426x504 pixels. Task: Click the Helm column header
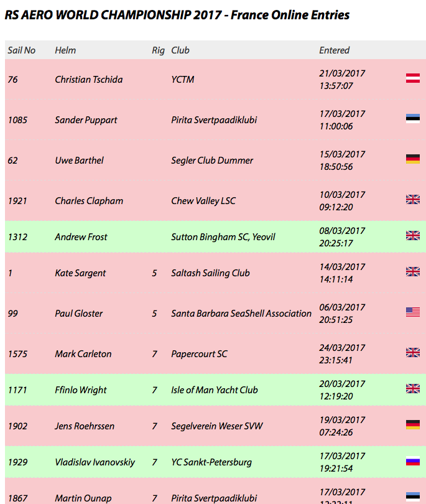coord(65,50)
